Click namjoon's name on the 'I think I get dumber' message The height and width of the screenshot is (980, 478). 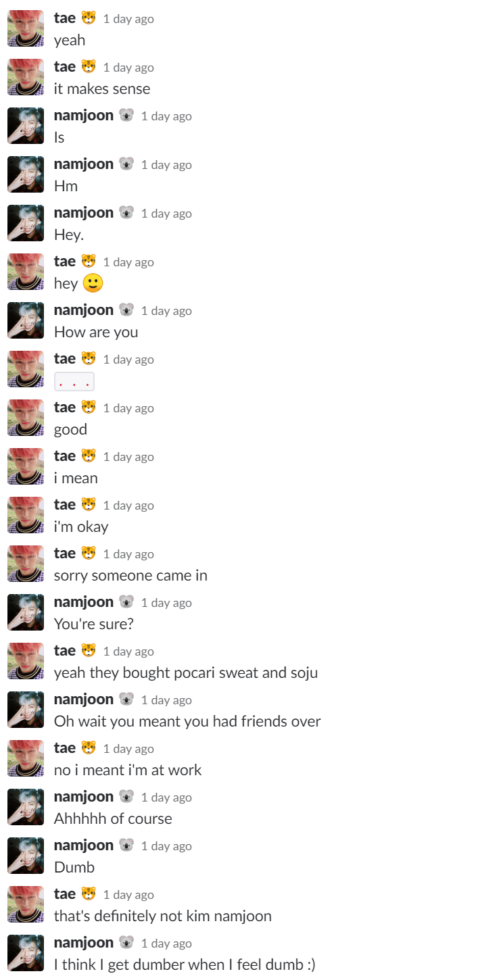click(84, 942)
